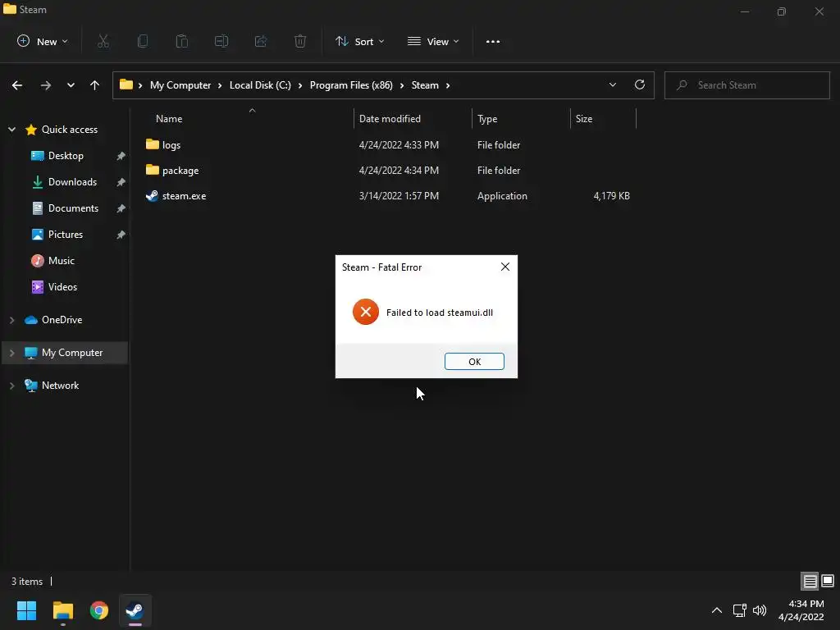Click the steam.exe application icon
The image size is (840, 630).
pos(152,195)
